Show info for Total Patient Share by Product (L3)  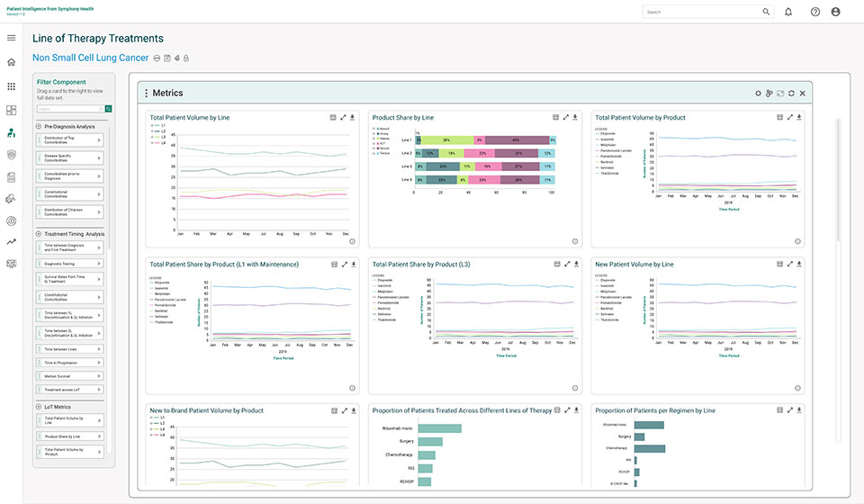tap(575, 388)
